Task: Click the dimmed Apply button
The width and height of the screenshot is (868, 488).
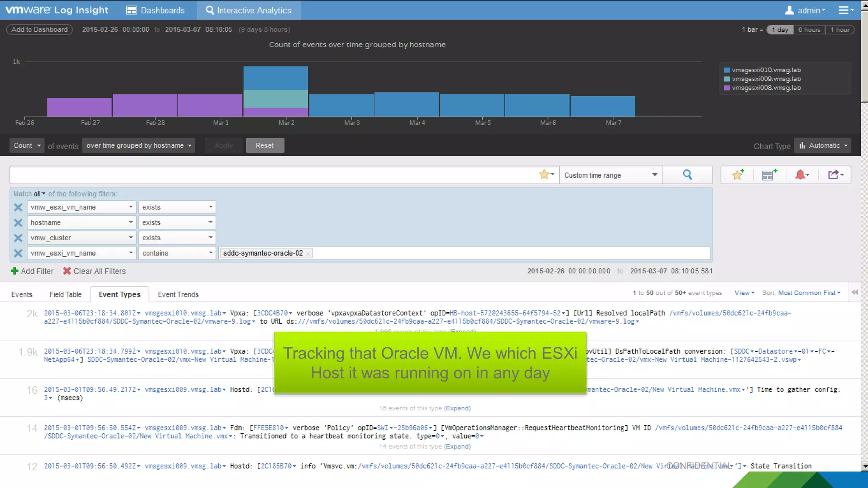Action: point(224,145)
